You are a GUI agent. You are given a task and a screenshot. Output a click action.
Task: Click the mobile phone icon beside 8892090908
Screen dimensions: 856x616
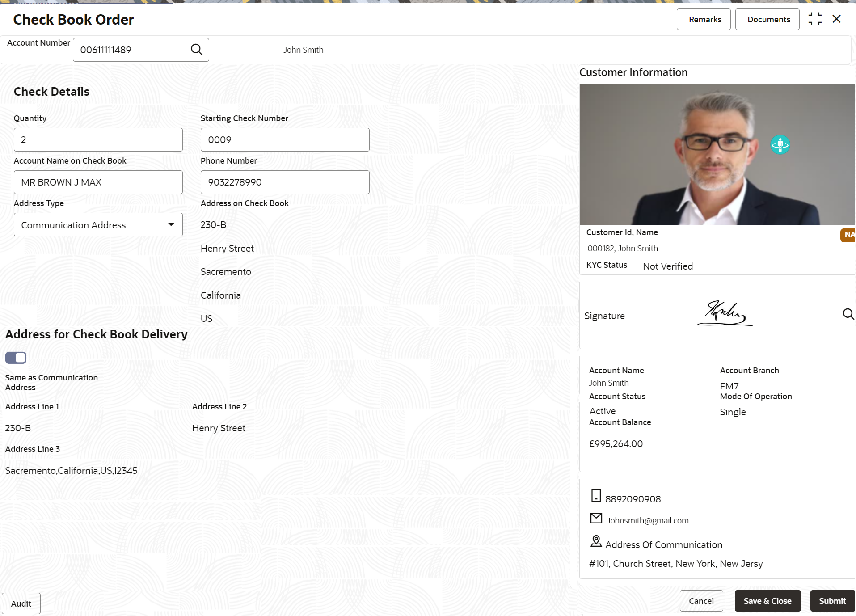coord(596,495)
